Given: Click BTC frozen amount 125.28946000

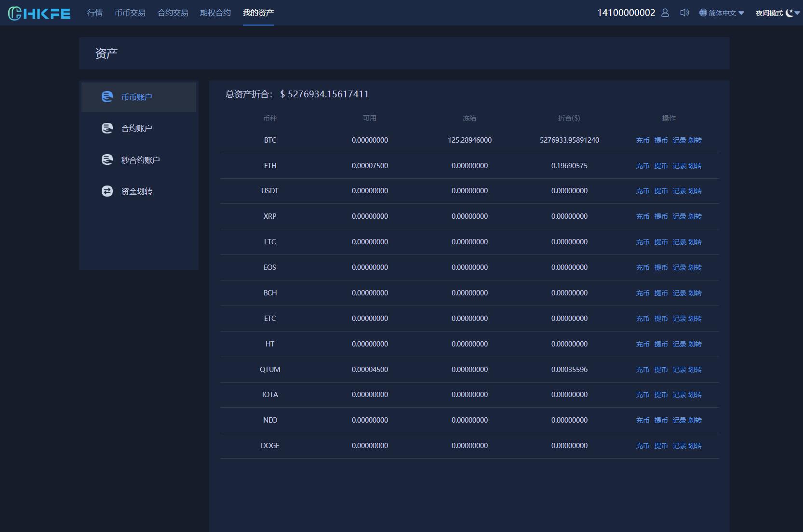Looking at the screenshot, I should click(470, 140).
